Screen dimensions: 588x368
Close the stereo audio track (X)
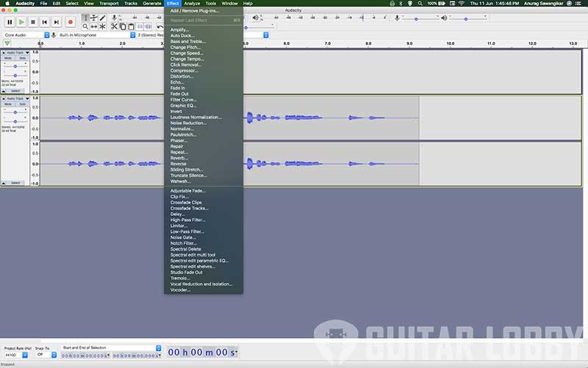pyautogui.click(x=4, y=99)
